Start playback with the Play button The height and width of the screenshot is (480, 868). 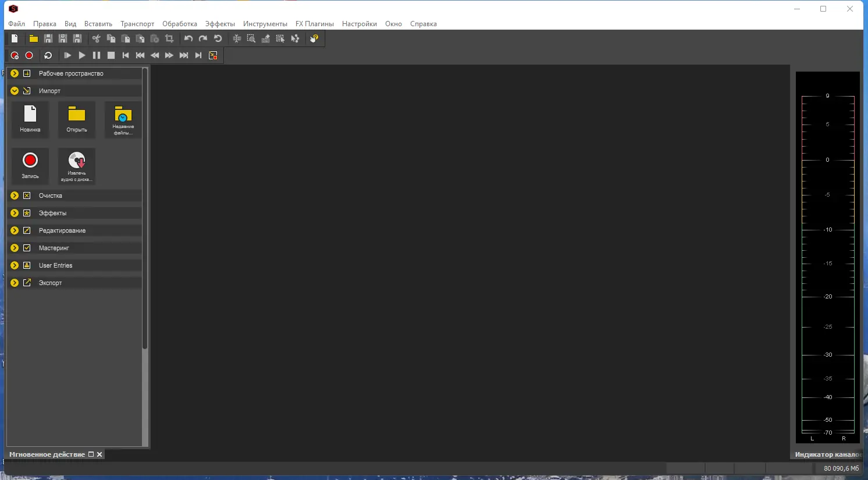pos(82,55)
